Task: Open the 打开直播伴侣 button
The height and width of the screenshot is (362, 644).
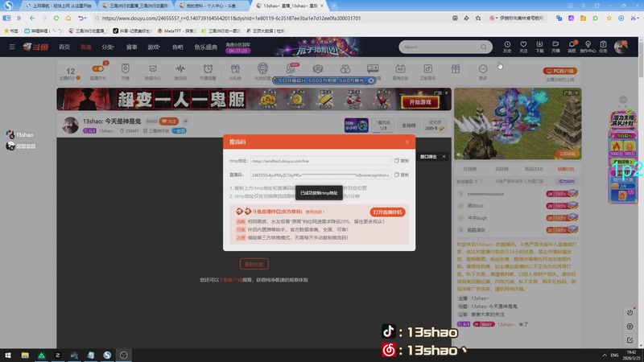Action: pos(387,212)
